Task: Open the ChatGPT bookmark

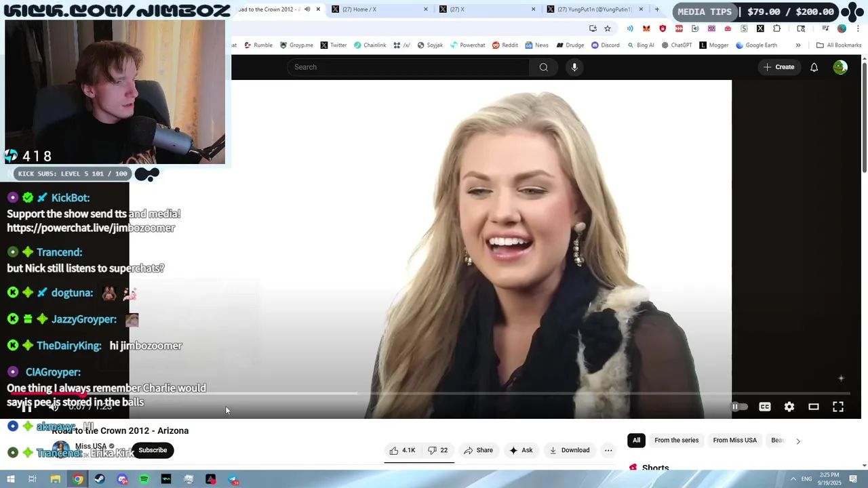Action: (x=677, y=45)
